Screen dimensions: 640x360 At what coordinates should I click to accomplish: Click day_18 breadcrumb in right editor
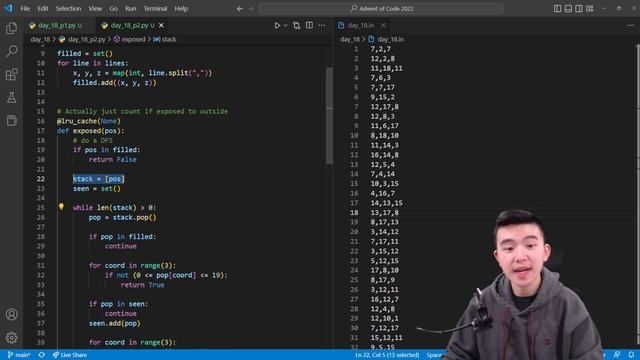click(350, 39)
